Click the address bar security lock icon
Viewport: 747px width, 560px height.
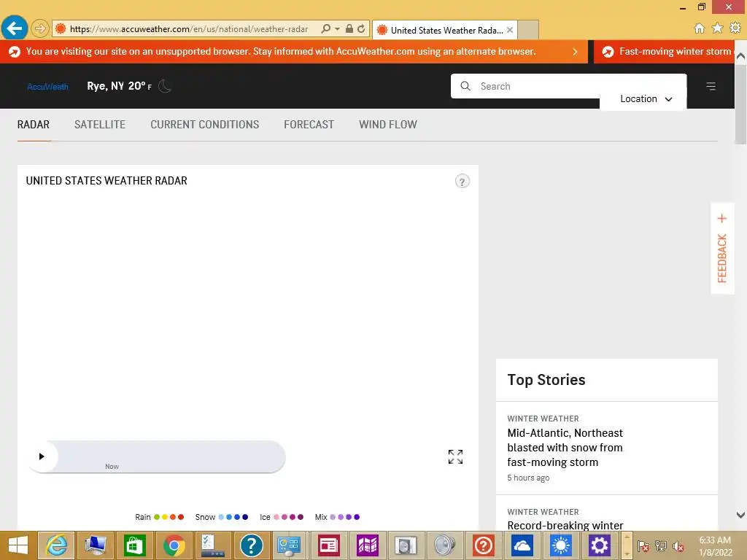tap(349, 28)
